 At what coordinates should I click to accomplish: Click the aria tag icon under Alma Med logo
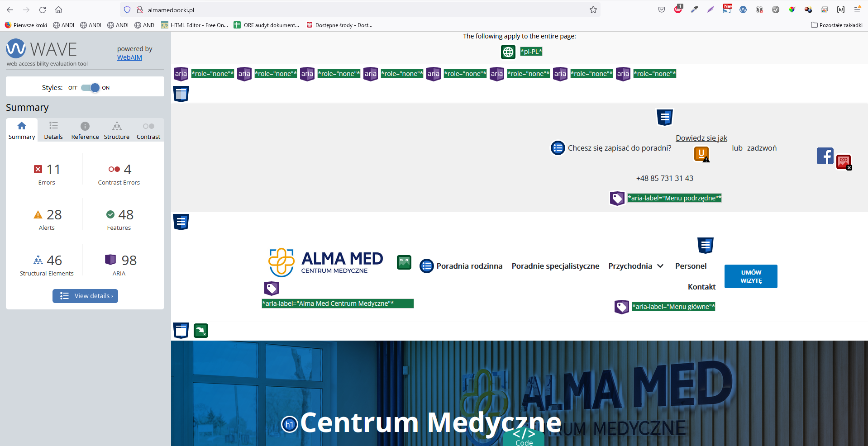(272, 288)
